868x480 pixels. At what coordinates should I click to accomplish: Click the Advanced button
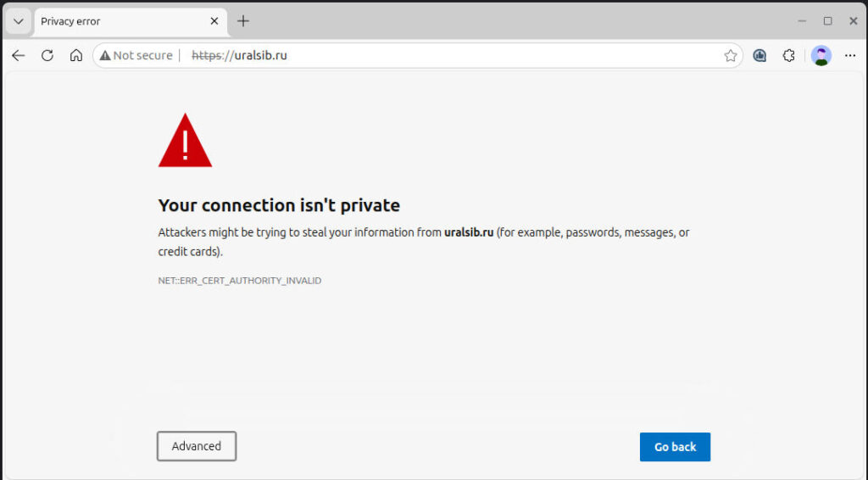197,446
